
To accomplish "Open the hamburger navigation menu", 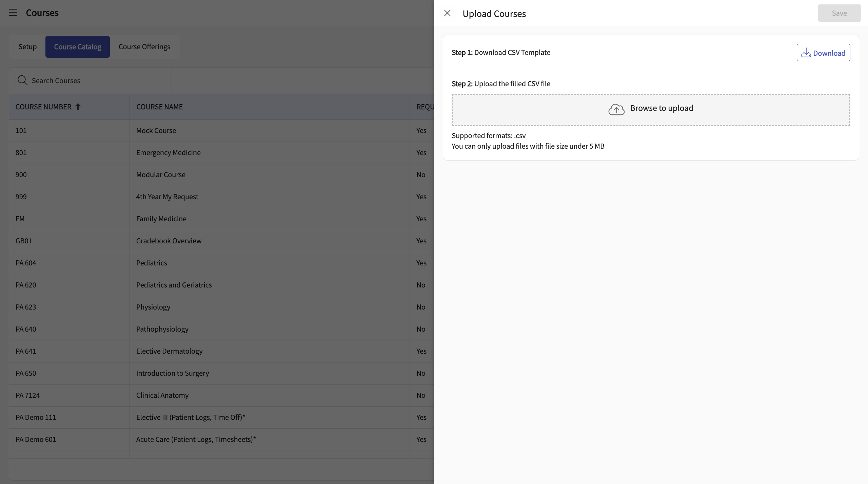I will 13,13.
